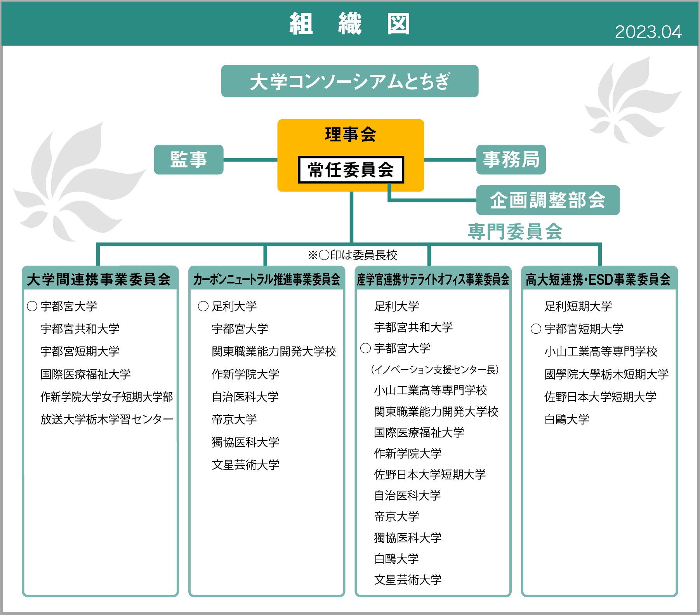Click 帝京大学 in カーボンニュートラル list
Viewport: 700px width, 615px height.
point(234,419)
